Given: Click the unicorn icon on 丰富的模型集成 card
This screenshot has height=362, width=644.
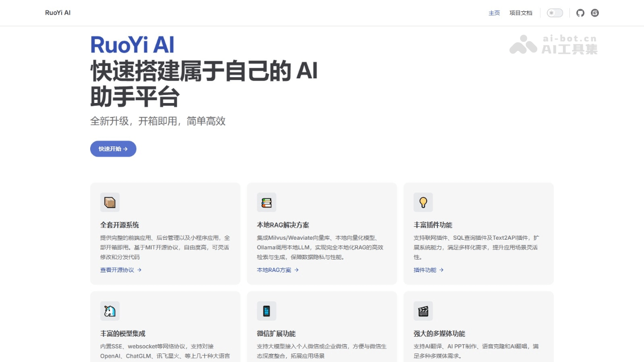Looking at the screenshot, I should pyautogui.click(x=110, y=311).
